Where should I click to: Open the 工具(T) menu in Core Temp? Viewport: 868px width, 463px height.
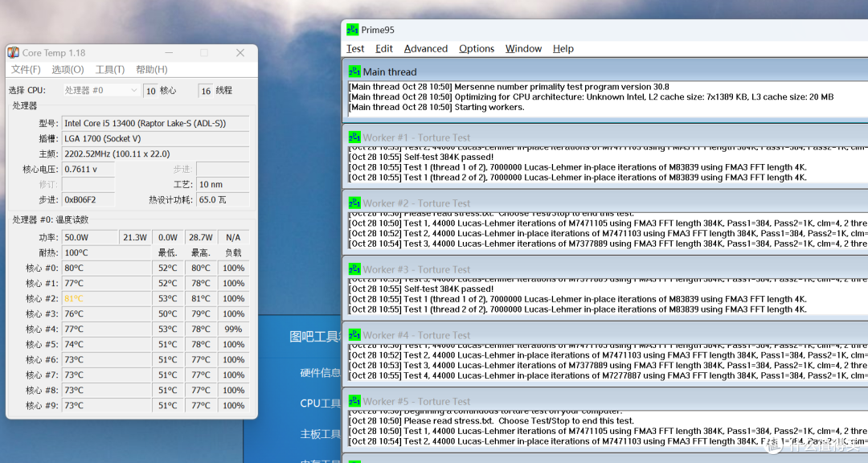click(x=109, y=69)
